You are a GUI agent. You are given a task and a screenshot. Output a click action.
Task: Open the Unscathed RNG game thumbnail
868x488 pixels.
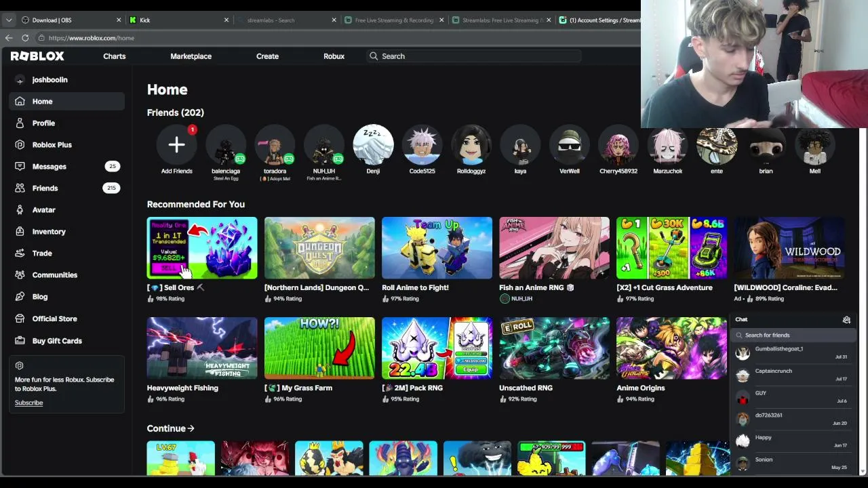coord(554,348)
